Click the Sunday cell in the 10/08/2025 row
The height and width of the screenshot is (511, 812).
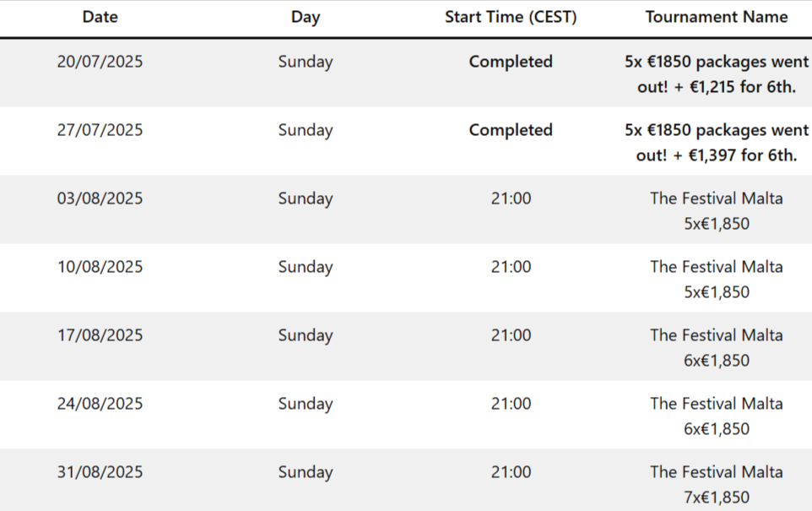tap(305, 267)
